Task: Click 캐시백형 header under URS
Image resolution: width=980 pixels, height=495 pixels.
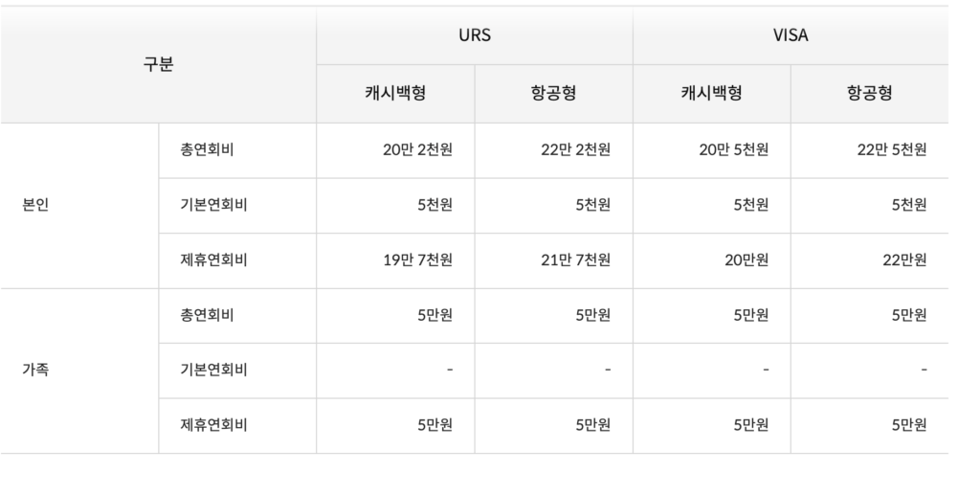Action: [x=394, y=94]
